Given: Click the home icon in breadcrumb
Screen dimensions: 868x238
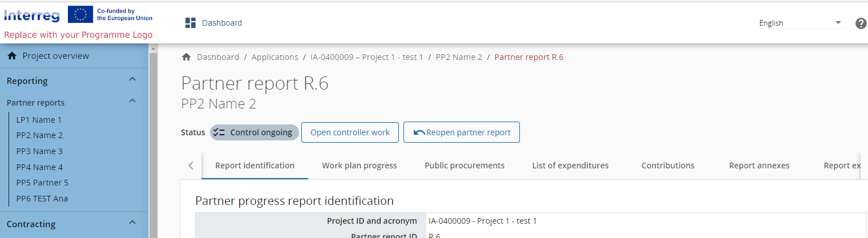Looking at the screenshot, I should (x=186, y=57).
